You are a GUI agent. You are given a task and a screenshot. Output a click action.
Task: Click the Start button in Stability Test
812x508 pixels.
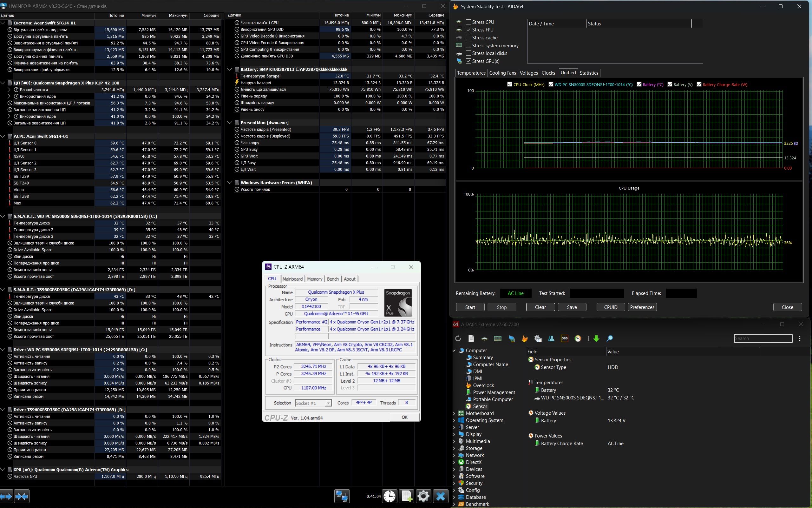(x=470, y=307)
